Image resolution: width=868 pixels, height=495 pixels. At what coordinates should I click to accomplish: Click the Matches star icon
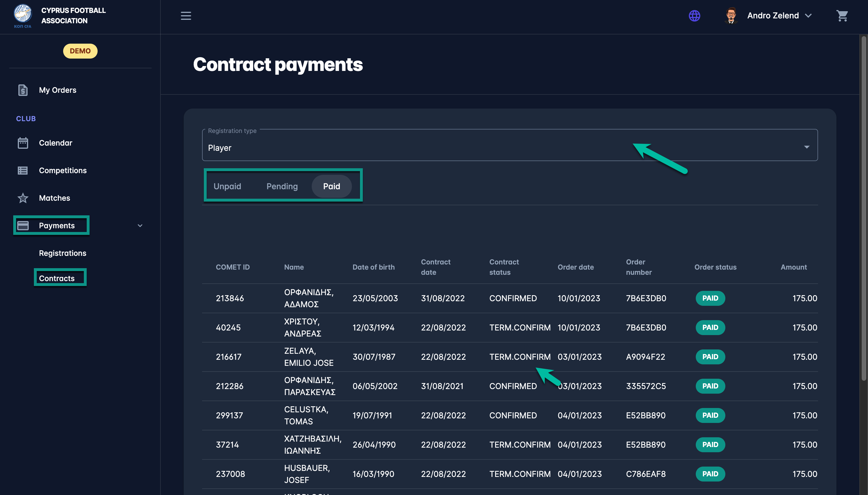(23, 198)
